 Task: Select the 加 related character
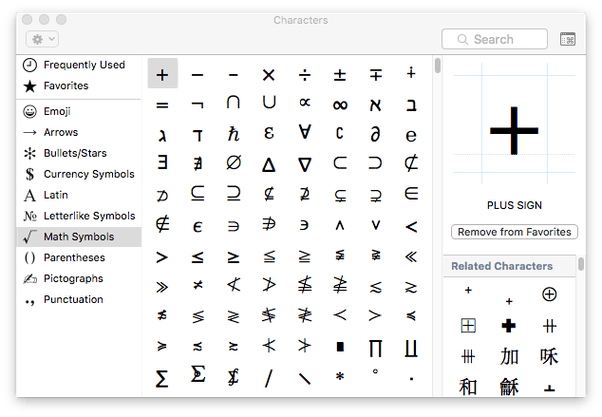509,357
